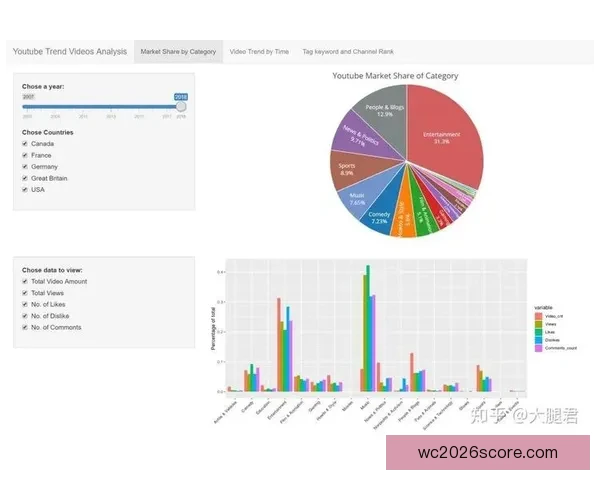Click the year slider handle at 2018
This screenshot has height=480, width=600.
coord(181,104)
